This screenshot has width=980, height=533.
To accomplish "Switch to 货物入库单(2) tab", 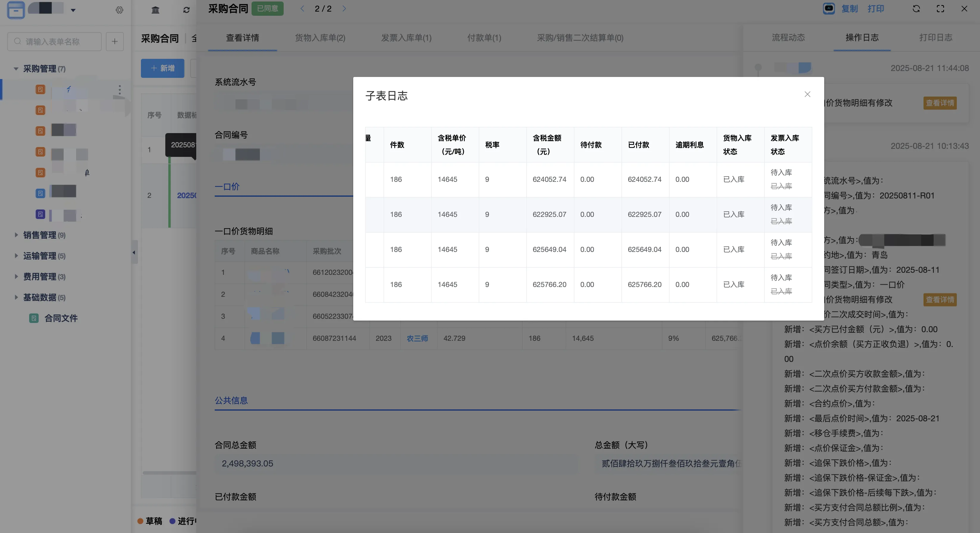I will tap(320, 38).
